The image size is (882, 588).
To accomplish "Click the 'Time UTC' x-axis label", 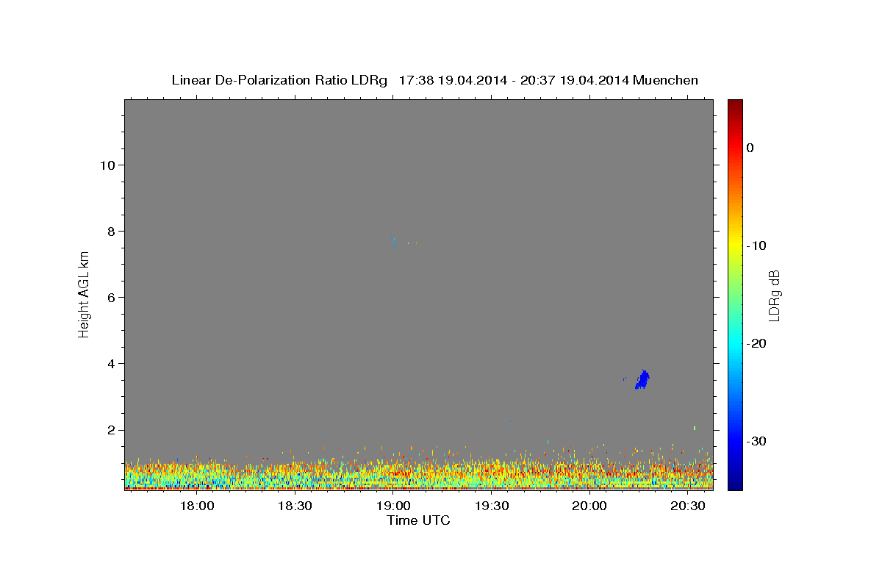I will coord(418,520).
